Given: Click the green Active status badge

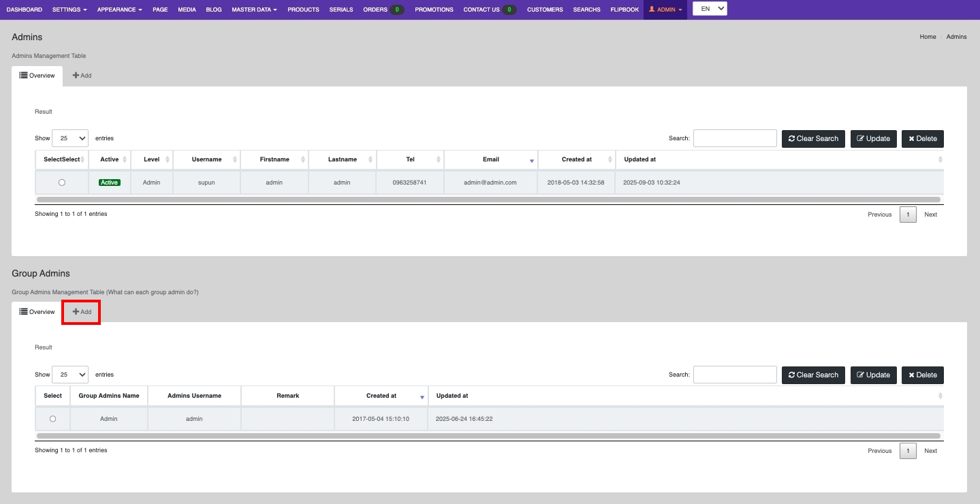Looking at the screenshot, I should 109,183.
